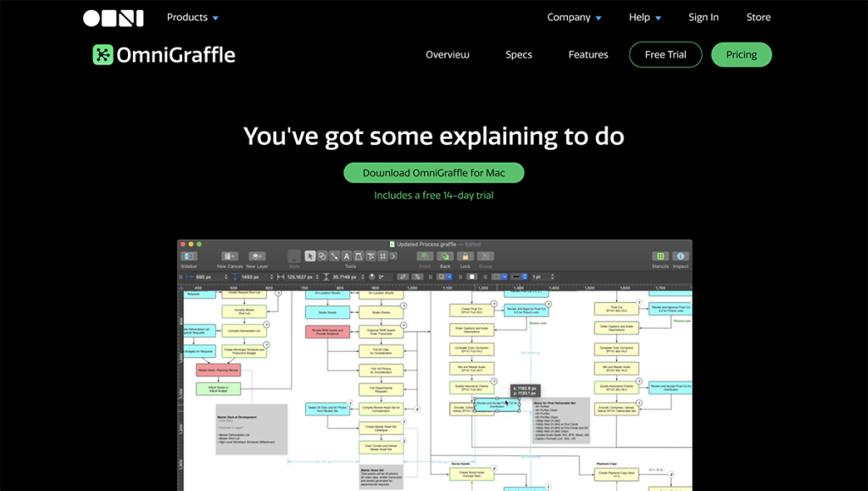Screen dimensions: 868x491
Task: Click the Download OmniGraffle for Mac button
Action: 433,172
